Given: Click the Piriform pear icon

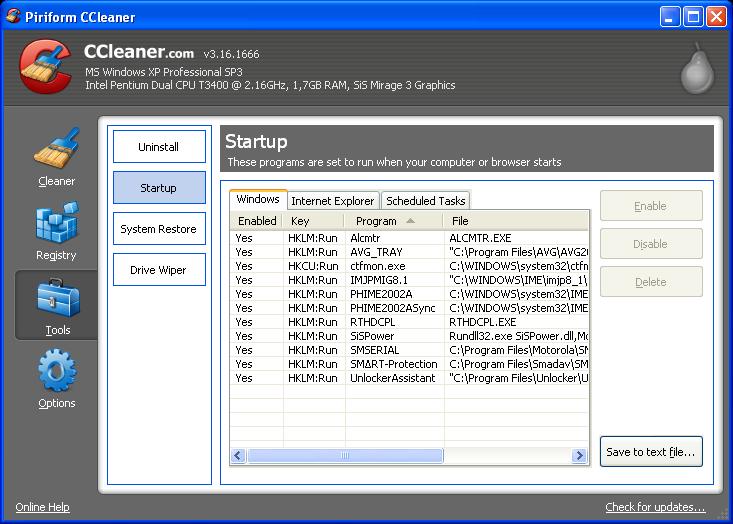Looking at the screenshot, I should (697, 69).
